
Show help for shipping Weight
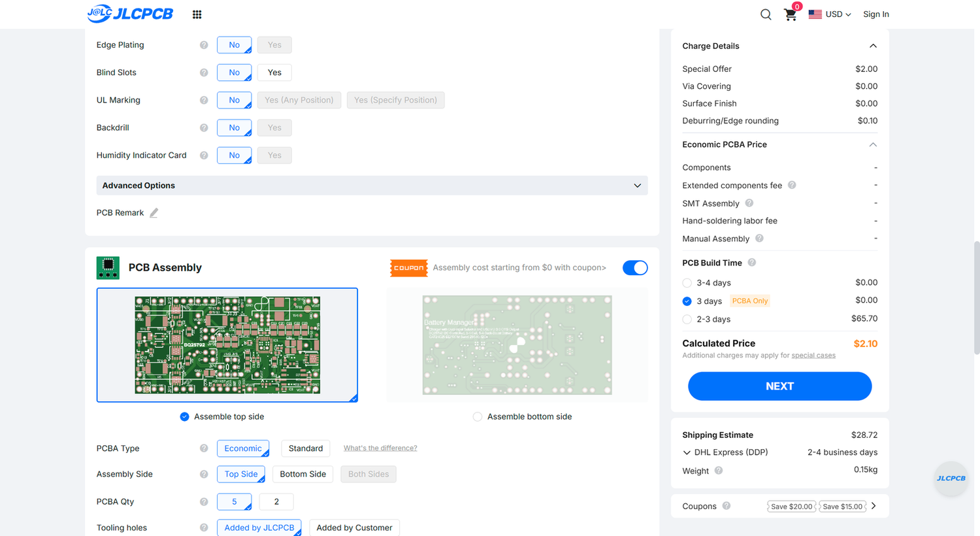point(719,471)
